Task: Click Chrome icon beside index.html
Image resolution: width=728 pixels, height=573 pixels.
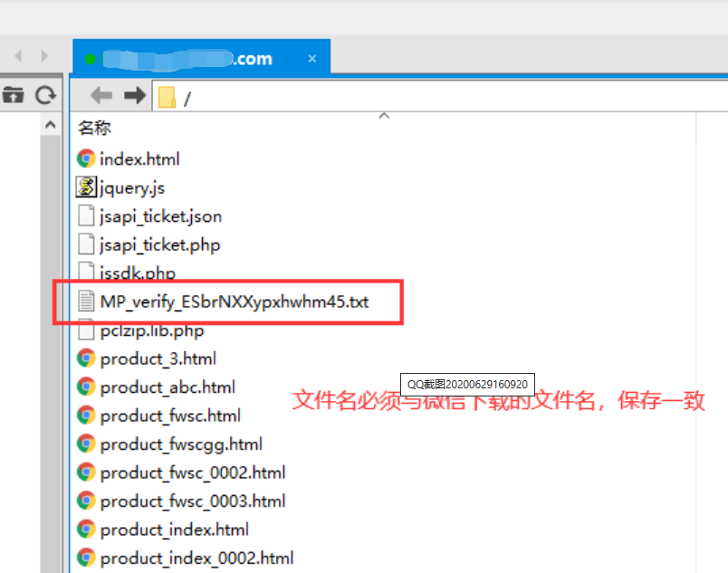Action: (x=86, y=158)
